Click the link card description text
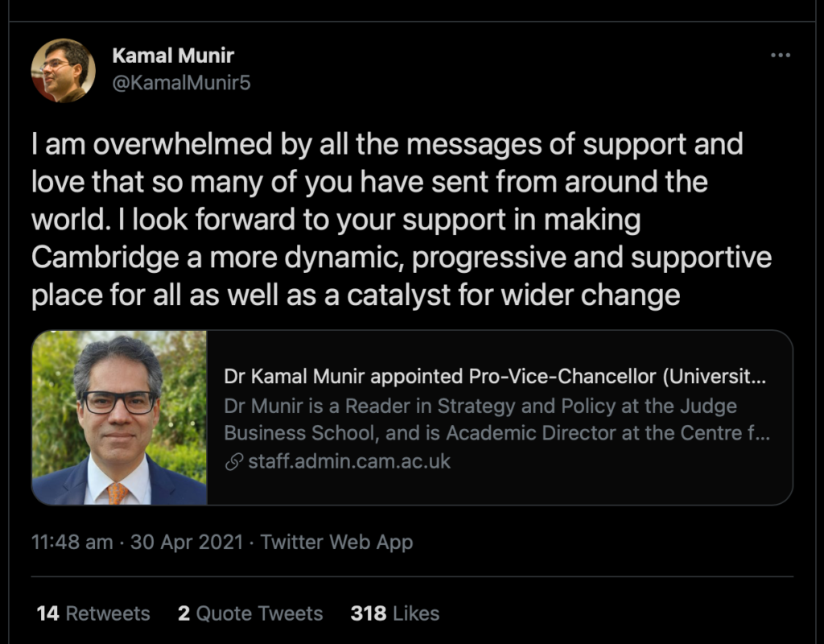 click(x=497, y=419)
